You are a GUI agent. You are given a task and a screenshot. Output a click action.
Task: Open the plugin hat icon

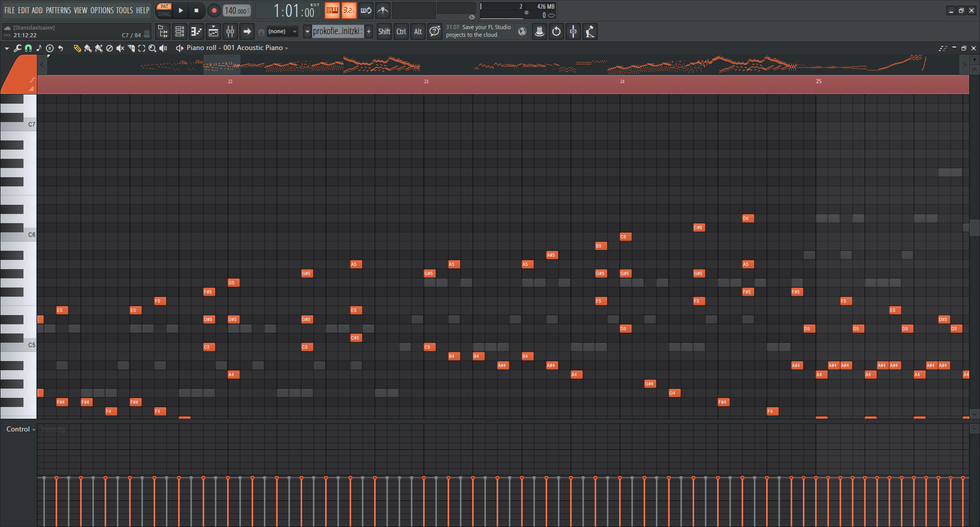tap(539, 32)
